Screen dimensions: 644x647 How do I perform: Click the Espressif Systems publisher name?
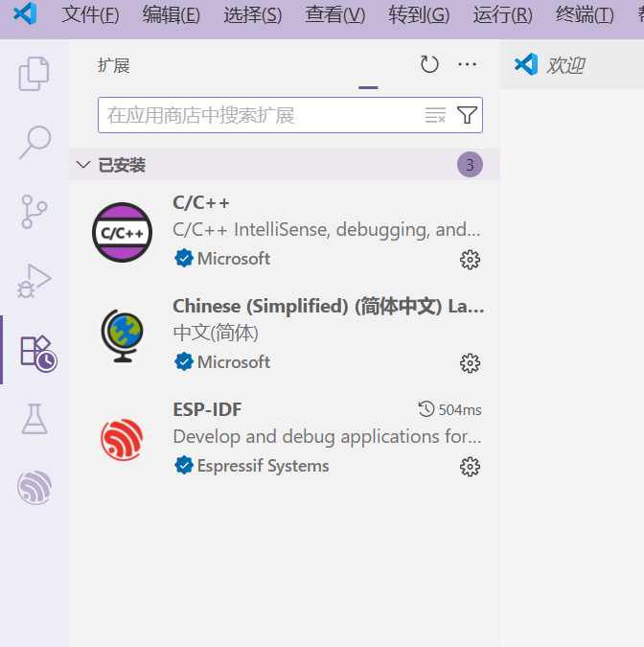pyautogui.click(x=263, y=466)
